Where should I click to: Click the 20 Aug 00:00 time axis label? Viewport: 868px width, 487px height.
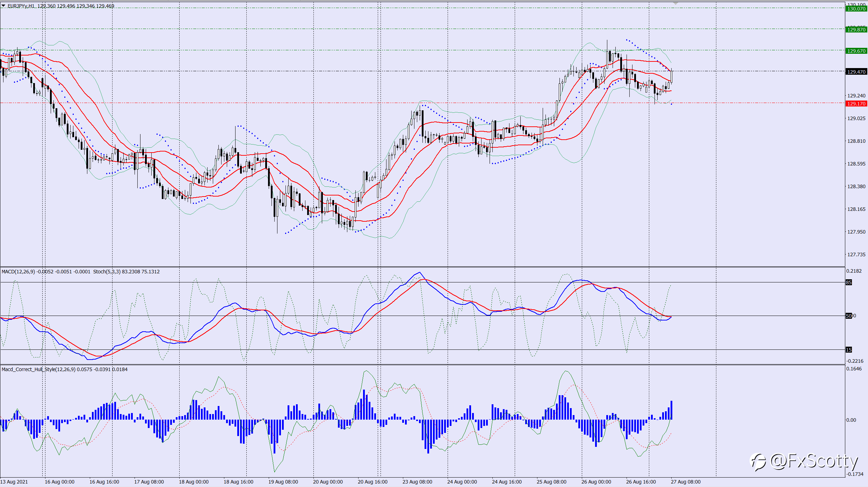click(328, 482)
